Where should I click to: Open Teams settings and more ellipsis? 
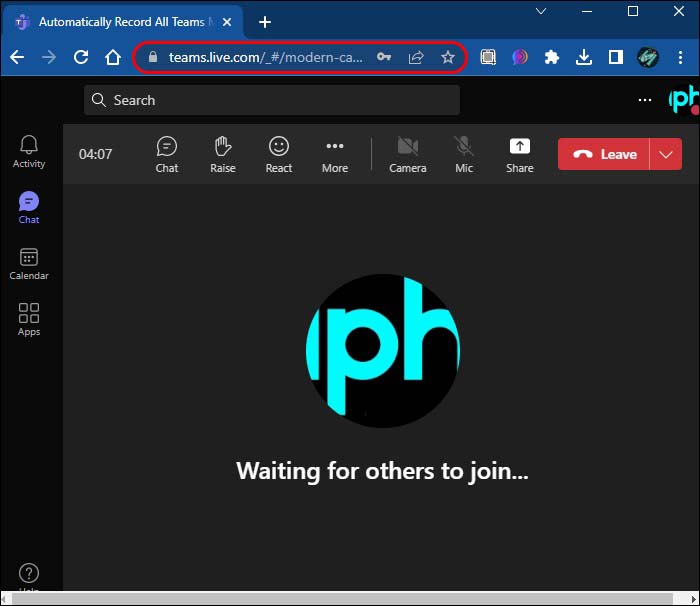coord(645,100)
